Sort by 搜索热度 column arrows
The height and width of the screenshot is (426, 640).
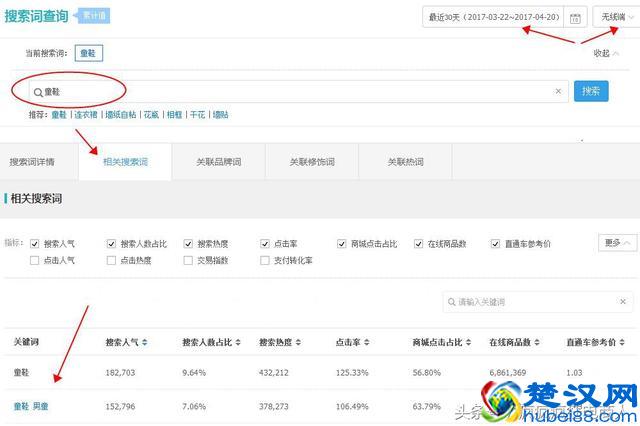pyautogui.click(x=298, y=342)
